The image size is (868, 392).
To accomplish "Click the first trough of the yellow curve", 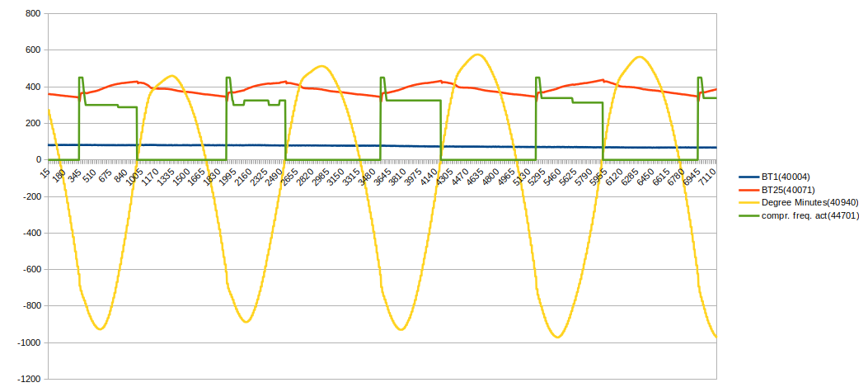I will point(100,329).
